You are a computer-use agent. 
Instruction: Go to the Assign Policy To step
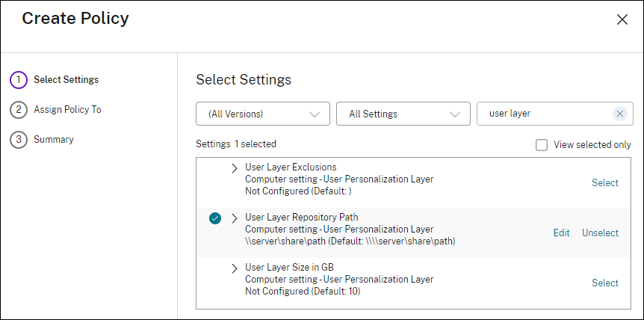pos(67,110)
